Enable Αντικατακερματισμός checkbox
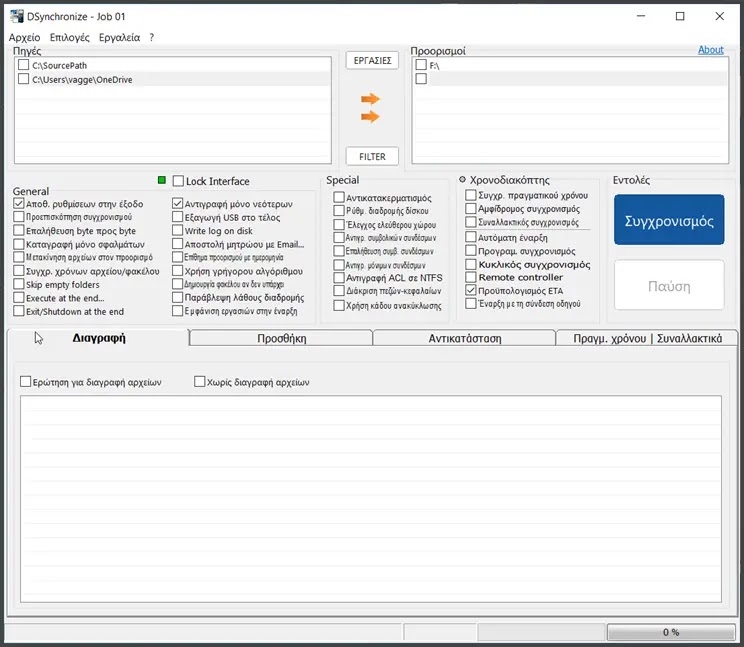Screen dimensions: 744x647 (339, 197)
